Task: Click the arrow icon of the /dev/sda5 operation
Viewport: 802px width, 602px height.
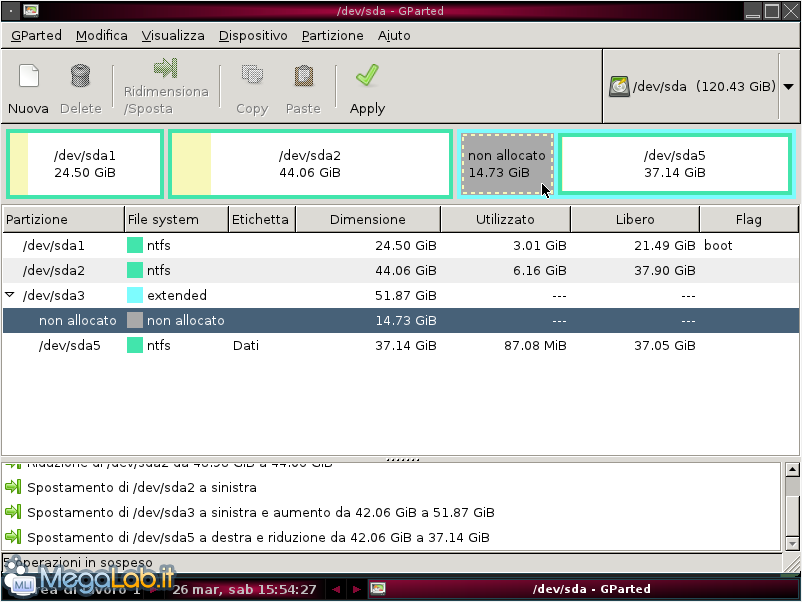Action: (x=13, y=537)
